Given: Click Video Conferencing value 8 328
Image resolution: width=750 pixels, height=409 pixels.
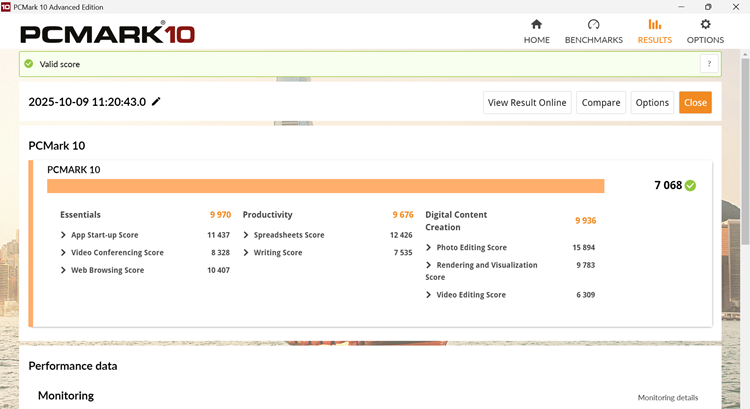Looking at the screenshot, I should (x=220, y=253).
